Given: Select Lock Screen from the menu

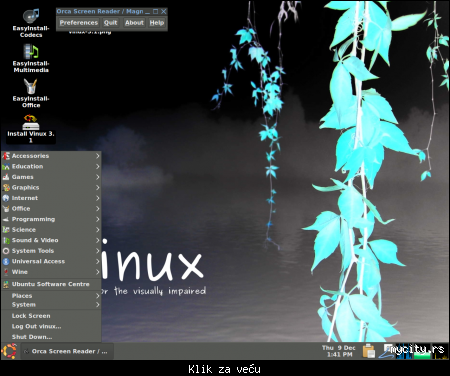Looking at the screenshot, I should pos(51,316).
